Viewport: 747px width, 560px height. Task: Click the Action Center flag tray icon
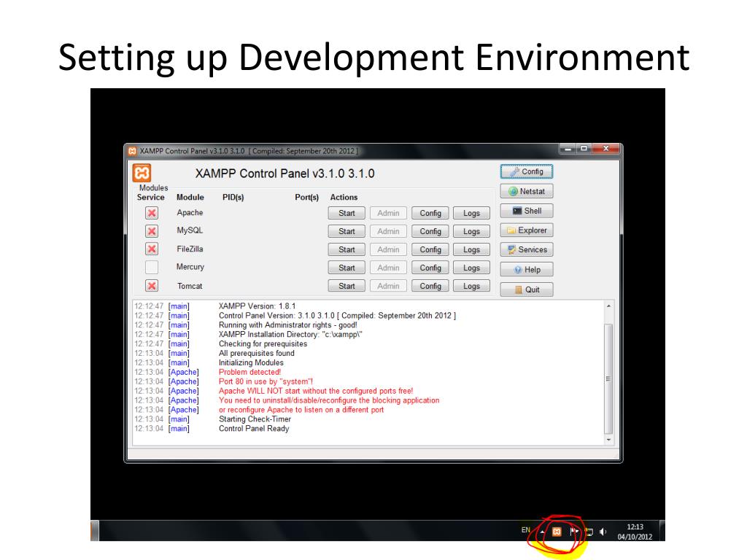coord(573,532)
